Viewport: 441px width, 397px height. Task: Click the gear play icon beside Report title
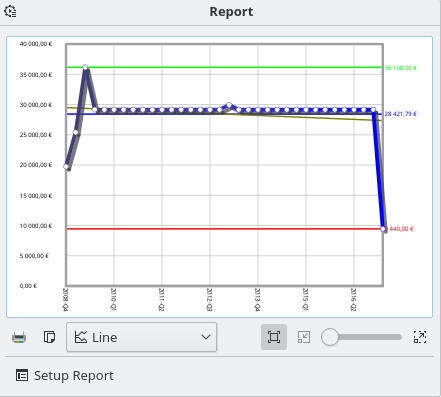(x=10, y=11)
